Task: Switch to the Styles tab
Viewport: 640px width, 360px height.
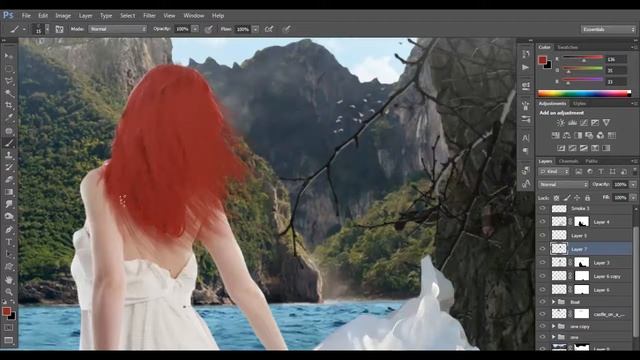Action: 579,104
